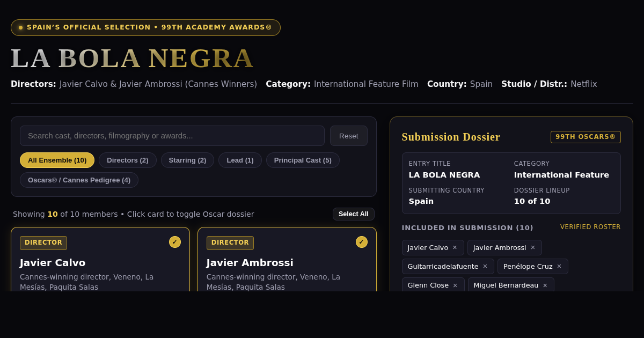Click the Penélope Cruz chip name
Screen dimensions: 644x338
[x=528, y=266]
